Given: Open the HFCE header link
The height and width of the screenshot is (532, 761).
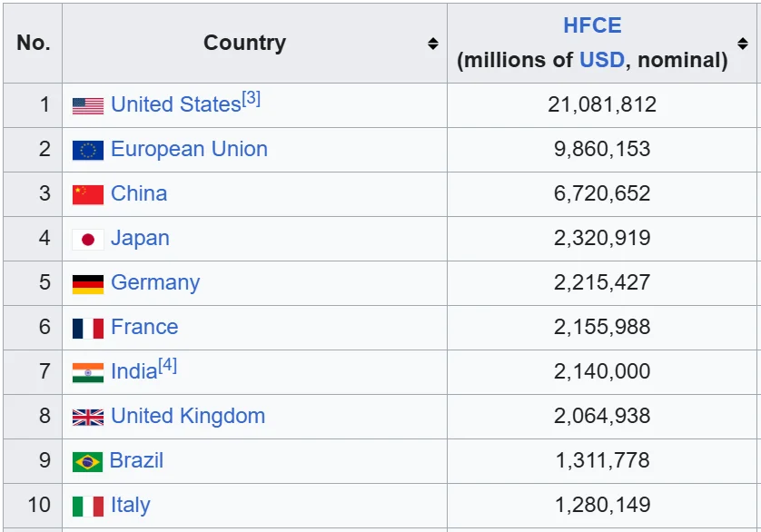Looking at the screenshot, I should pyautogui.click(x=592, y=26).
